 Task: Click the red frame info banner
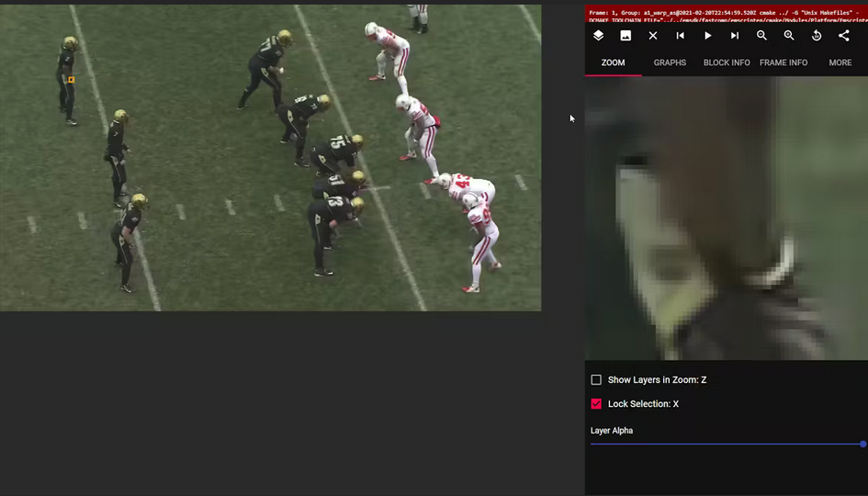click(x=726, y=14)
